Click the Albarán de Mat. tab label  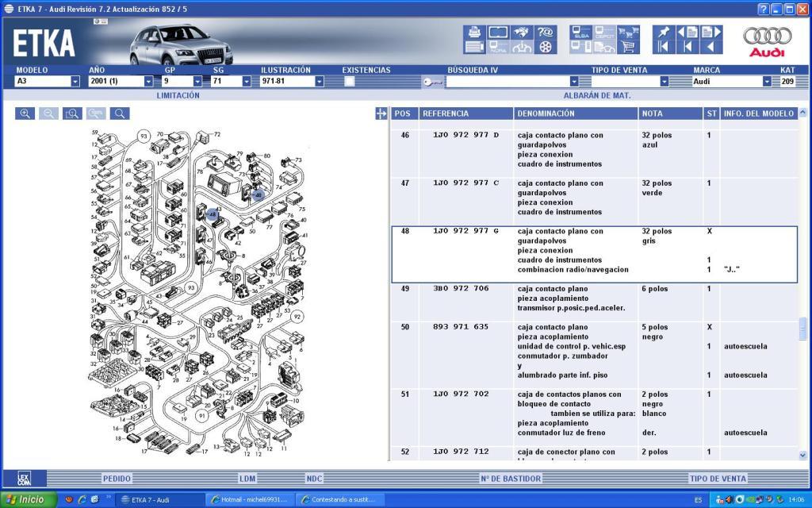tap(597, 95)
